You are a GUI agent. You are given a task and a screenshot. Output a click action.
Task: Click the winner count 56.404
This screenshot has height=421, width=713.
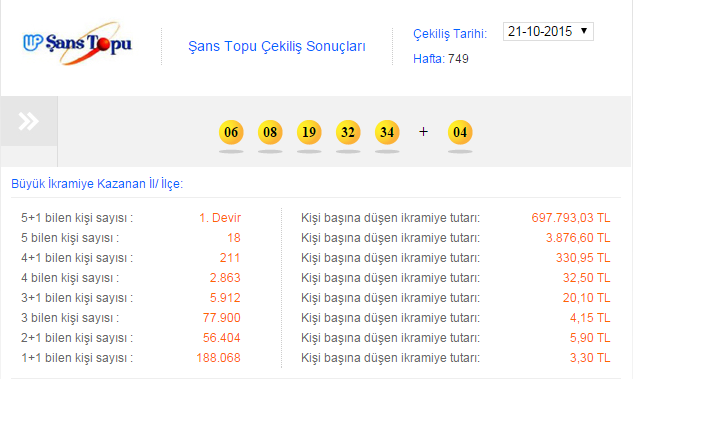pyautogui.click(x=221, y=338)
